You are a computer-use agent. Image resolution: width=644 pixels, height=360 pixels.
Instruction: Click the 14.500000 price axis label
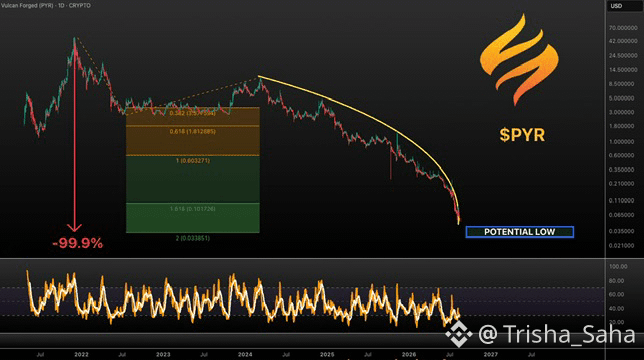tap(623, 70)
